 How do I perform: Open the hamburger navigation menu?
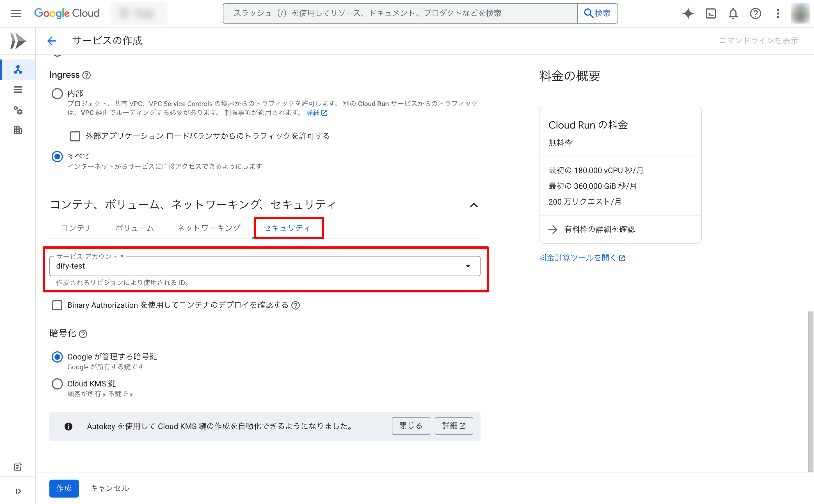[x=16, y=13]
